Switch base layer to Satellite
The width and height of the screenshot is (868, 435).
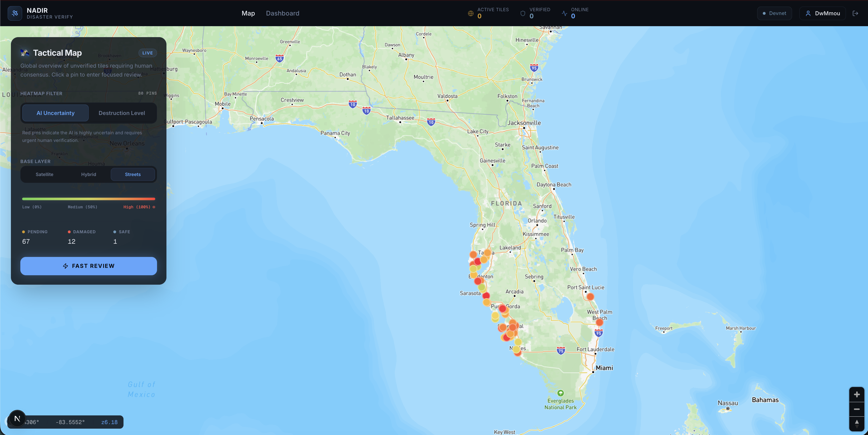pyautogui.click(x=44, y=174)
